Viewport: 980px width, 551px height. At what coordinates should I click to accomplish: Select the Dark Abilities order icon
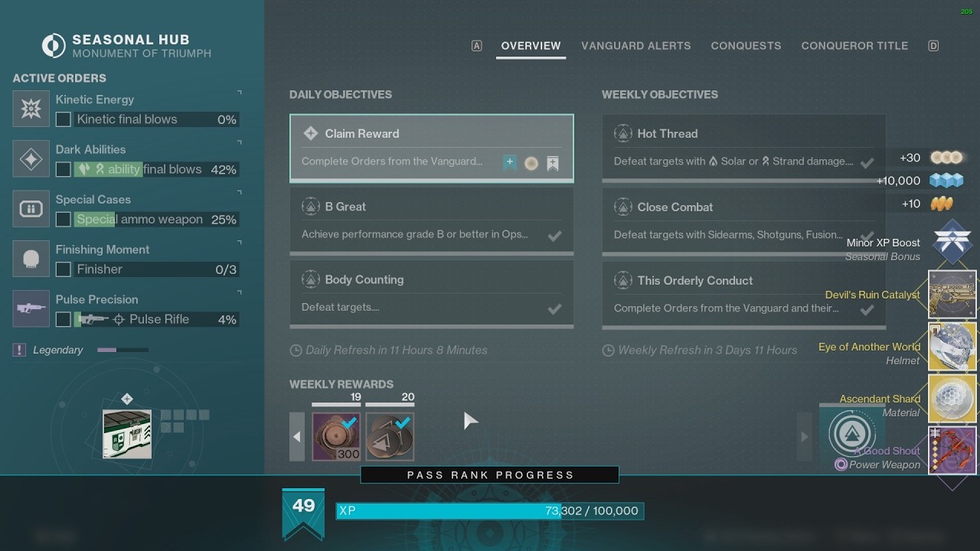pyautogui.click(x=31, y=158)
